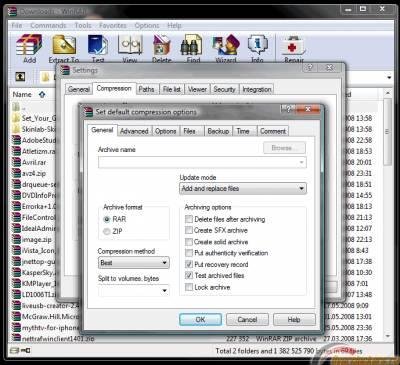Click the McGraw.Hill archive icon
The height and width of the screenshot is (365, 400).
coord(16,316)
